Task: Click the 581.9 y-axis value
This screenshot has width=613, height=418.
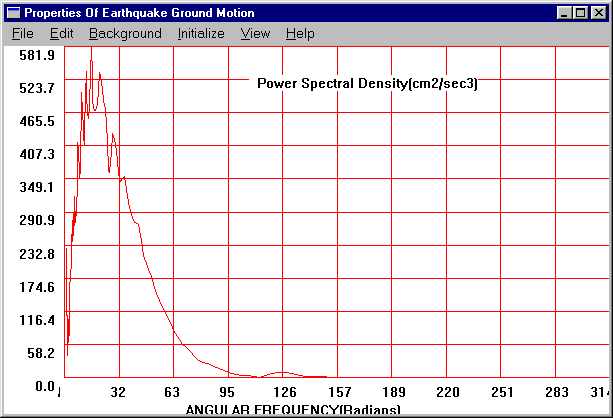Action: 36,55
